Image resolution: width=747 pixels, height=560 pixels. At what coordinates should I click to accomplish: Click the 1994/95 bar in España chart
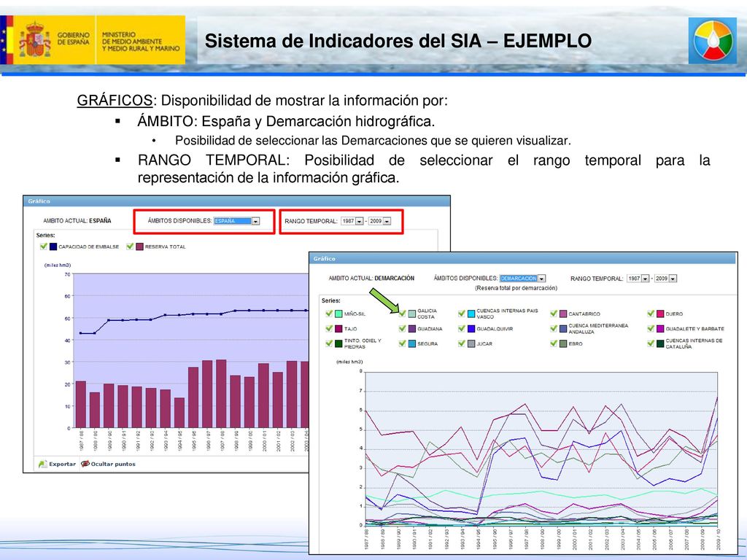[179, 413]
